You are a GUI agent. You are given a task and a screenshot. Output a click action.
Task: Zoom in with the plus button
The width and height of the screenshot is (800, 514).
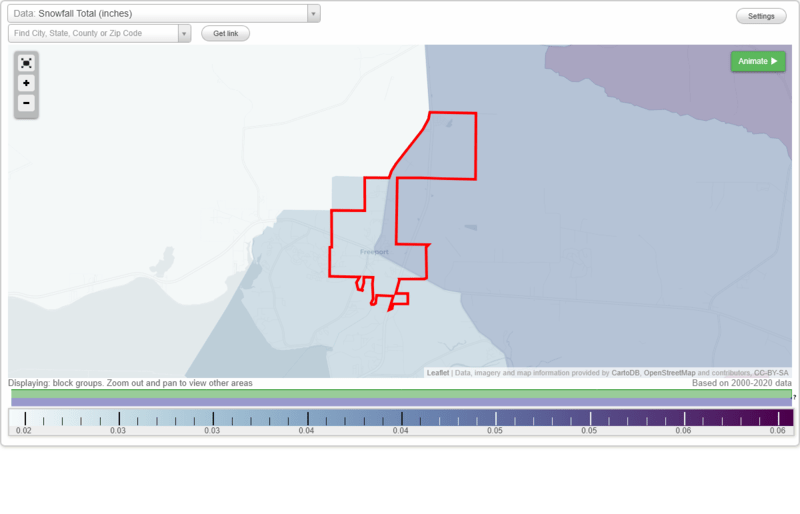26,83
